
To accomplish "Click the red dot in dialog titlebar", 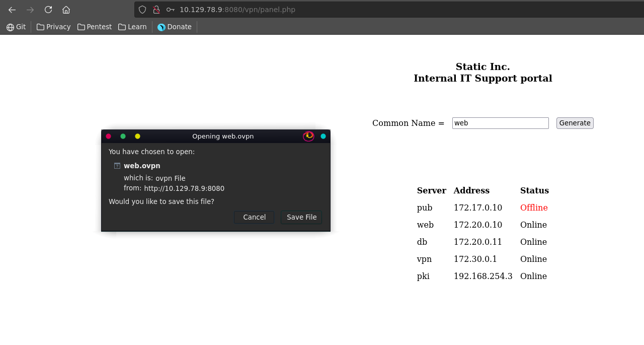I will click(108, 136).
